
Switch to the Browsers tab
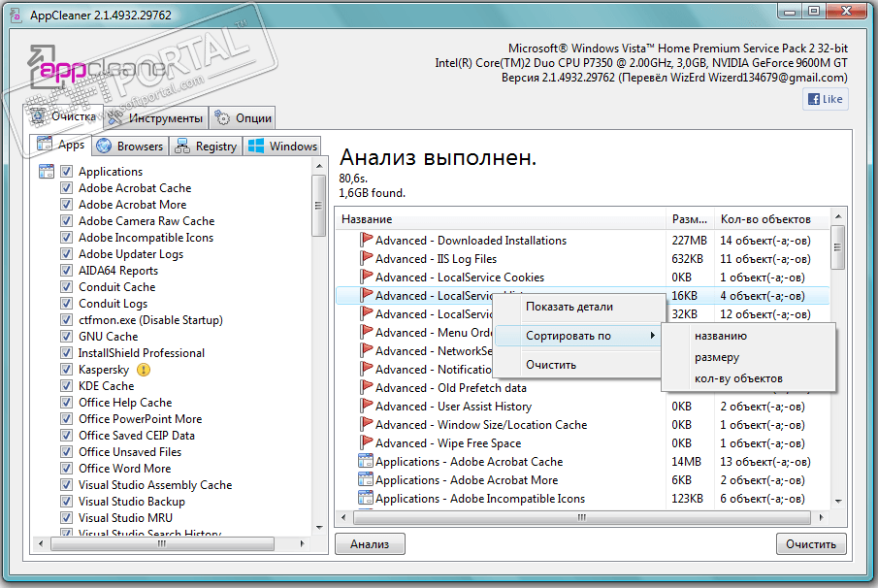click(x=129, y=147)
